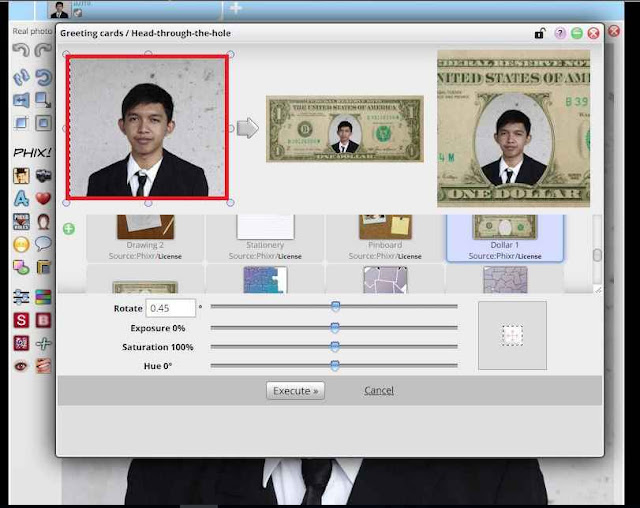Image resolution: width=640 pixels, height=508 pixels.
Task: Select the text letter A tool
Action: tap(21, 199)
